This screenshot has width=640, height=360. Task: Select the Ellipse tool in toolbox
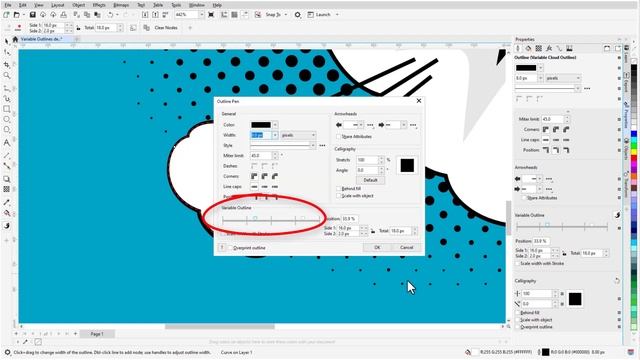click(x=7, y=120)
